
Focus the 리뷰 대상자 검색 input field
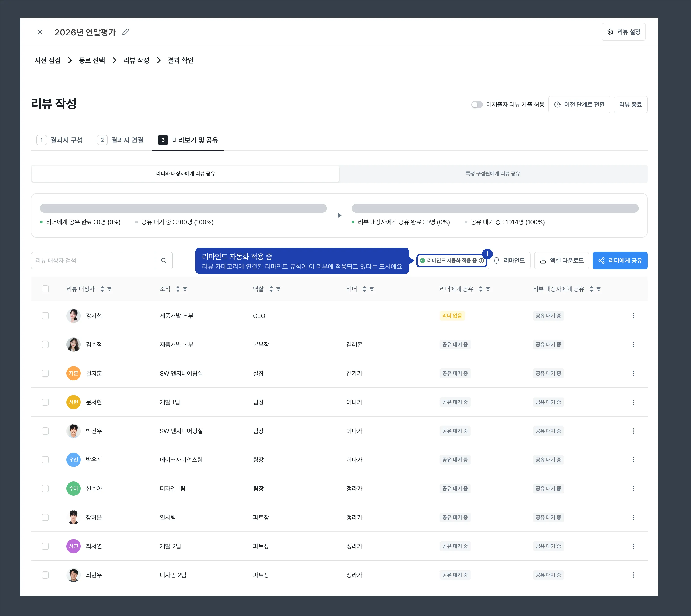(x=93, y=260)
